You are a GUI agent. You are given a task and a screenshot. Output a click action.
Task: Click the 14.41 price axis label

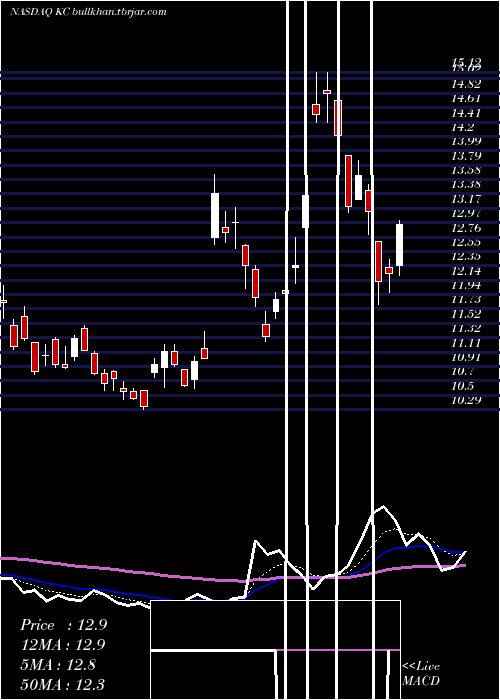pyautogui.click(x=466, y=112)
